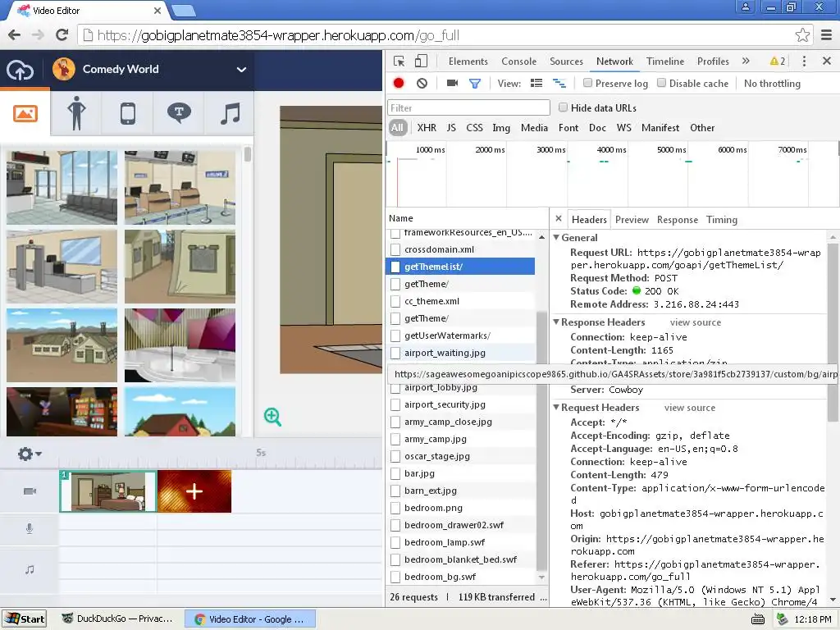Bookmark page with the star icon
Image resolution: width=840 pixels, height=630 pixels.
click(x=802, y=35)
